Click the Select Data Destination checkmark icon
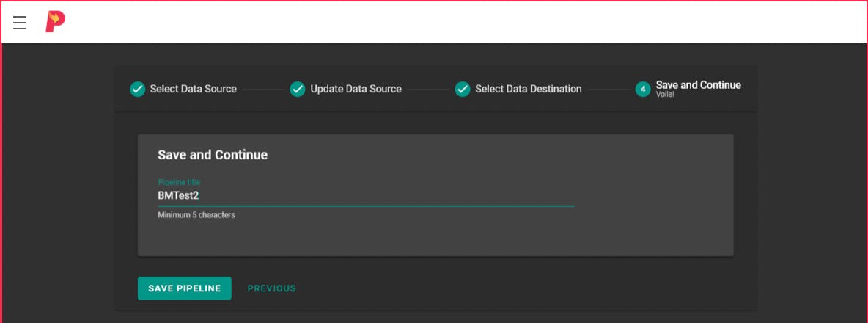Image resolution: width=868 pixels, height=323 pixels. [462, 90]
